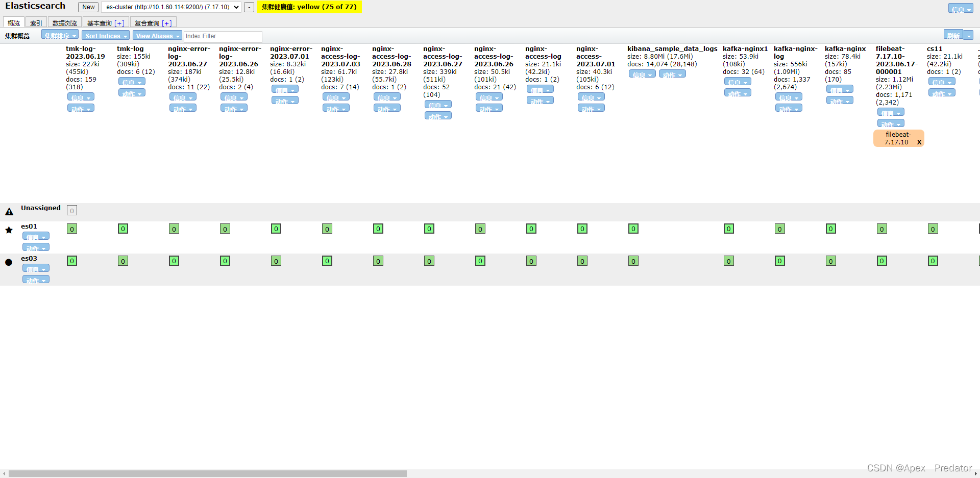The width and height of the screenshot is (980, 478).
Task: Add a new 复合查询 tab with [+]
Action: pyautogui.click(x=167, y=23)
